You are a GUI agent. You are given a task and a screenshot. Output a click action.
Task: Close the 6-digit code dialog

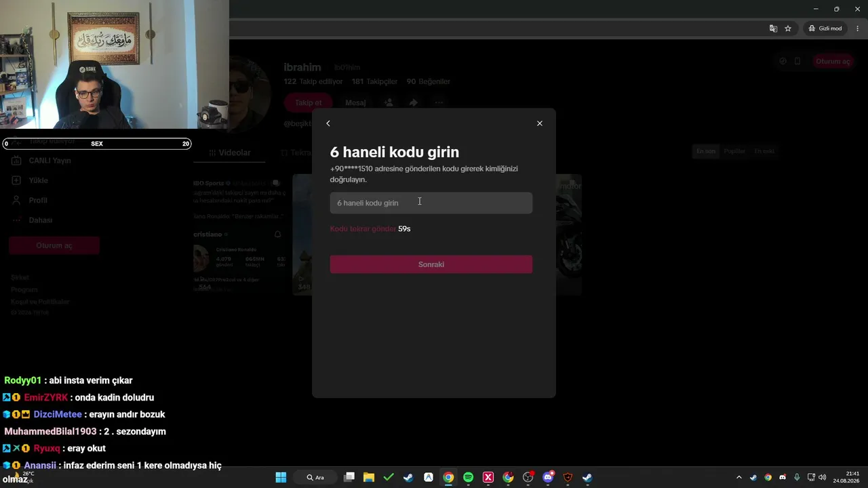point(540,123)
